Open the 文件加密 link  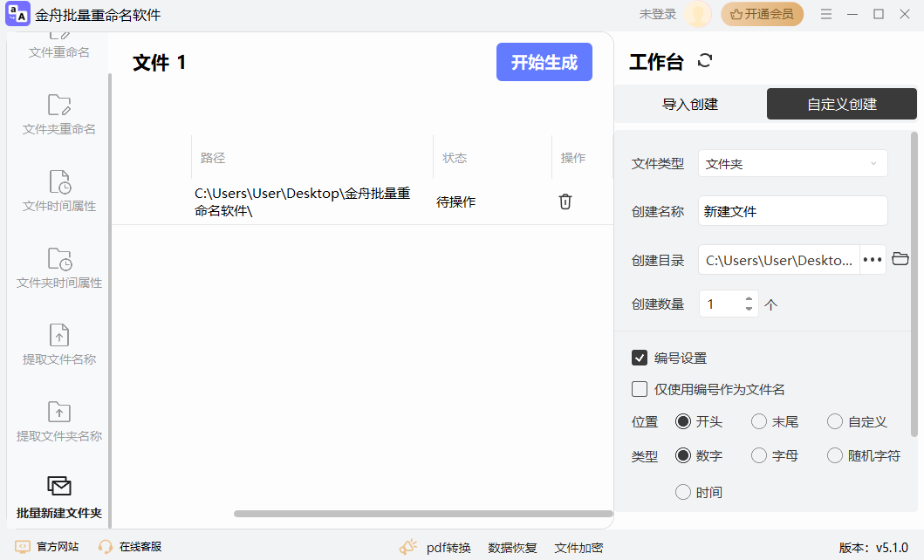[578, 548]
